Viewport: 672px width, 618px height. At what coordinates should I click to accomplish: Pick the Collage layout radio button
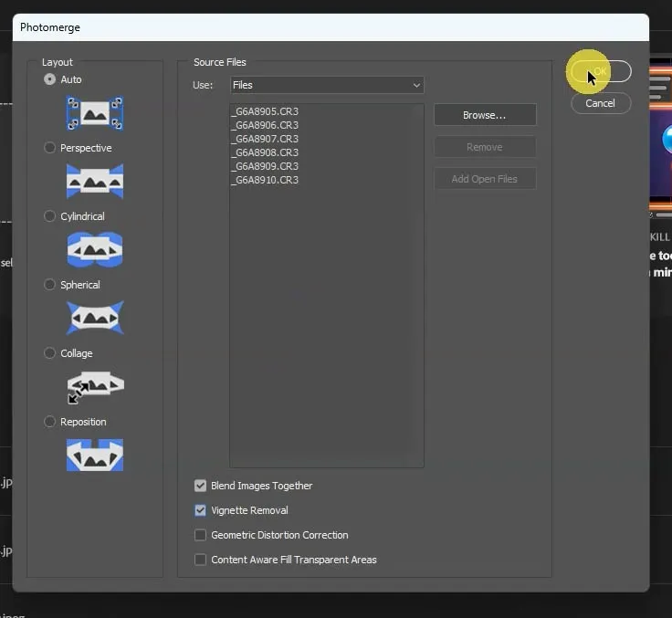(x=49, y=353)
